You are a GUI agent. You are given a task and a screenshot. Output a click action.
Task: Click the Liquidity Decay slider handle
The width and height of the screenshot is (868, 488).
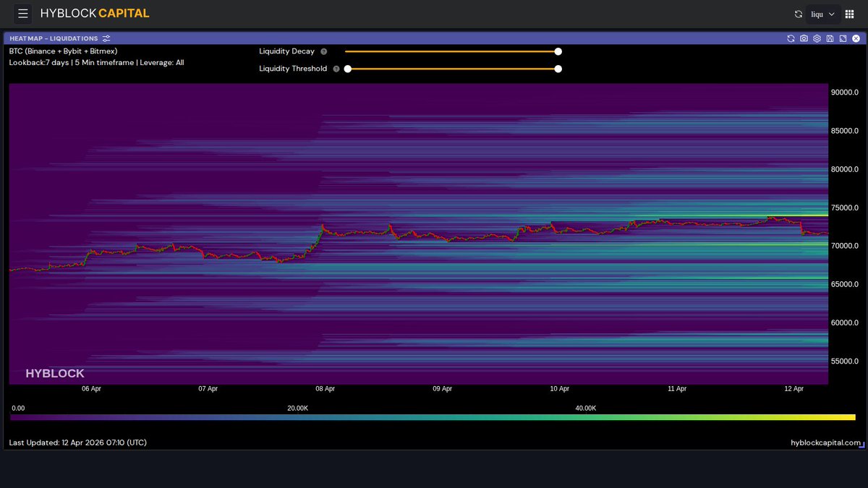(x=558, y=51)
